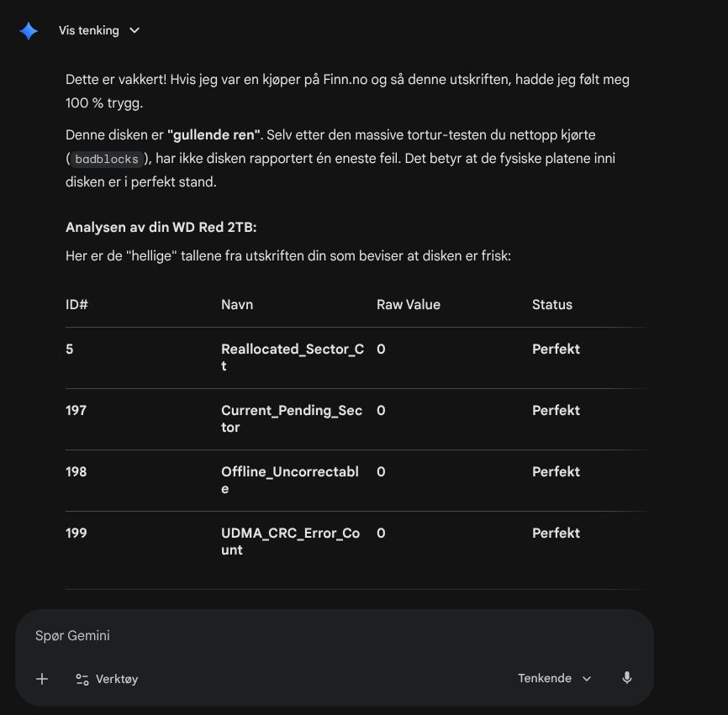Expand the Vis tenking chevron
This screenshot has height=715, width=728.
tap(135, 30)
